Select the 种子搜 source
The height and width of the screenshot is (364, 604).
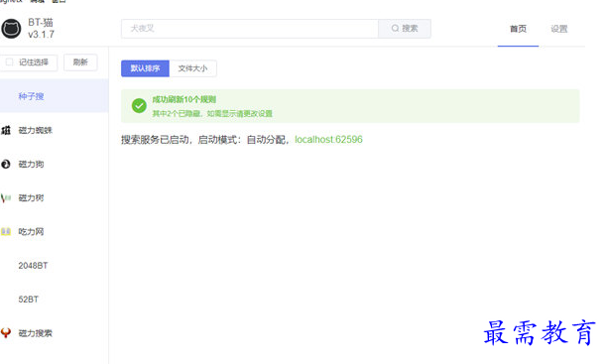(x=54, y=96)
